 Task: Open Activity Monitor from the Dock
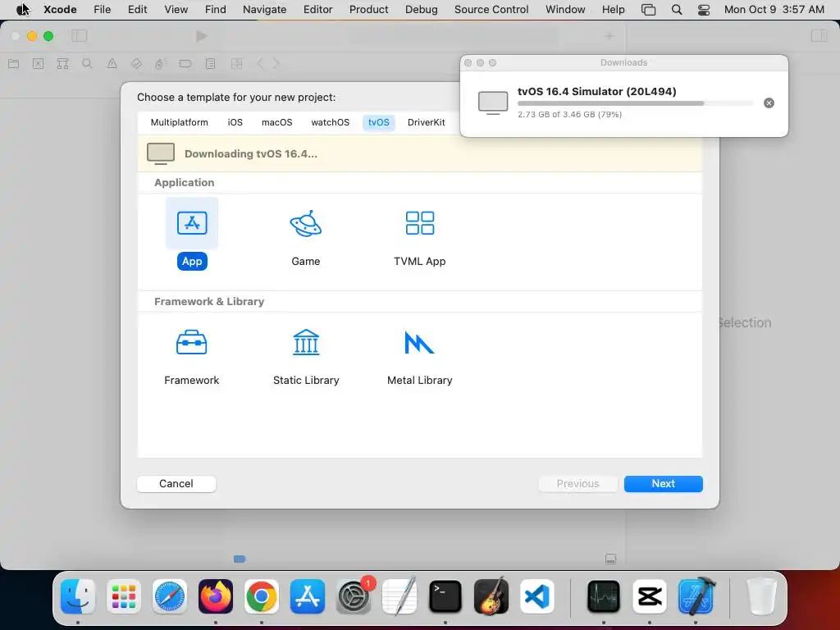point(604,596)
